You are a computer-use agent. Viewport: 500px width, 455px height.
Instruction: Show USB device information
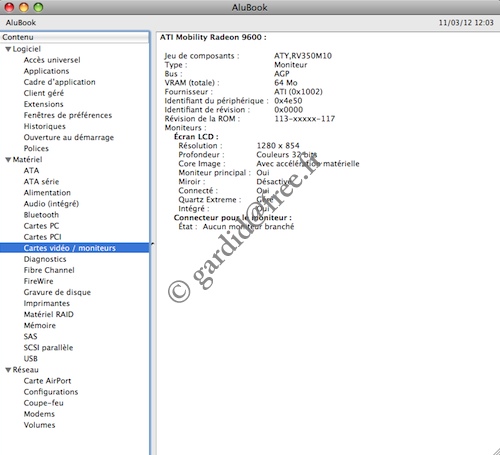31,359
